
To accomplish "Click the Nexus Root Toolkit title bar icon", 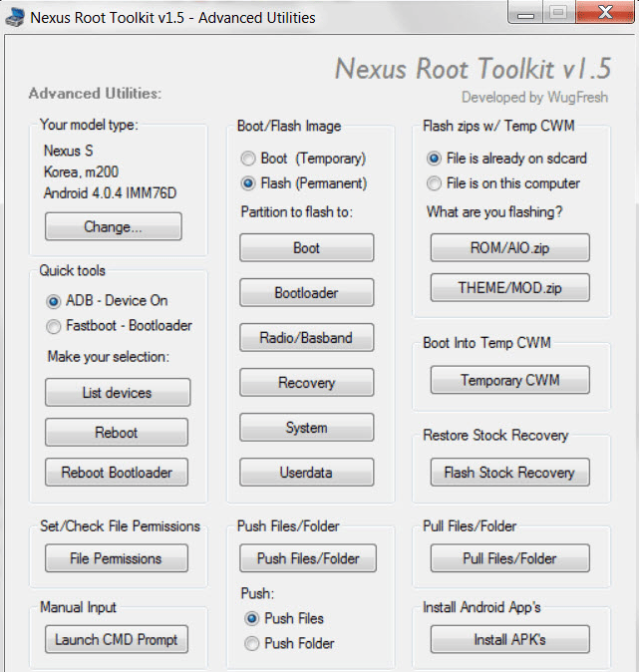I will [x=15, y=18].
